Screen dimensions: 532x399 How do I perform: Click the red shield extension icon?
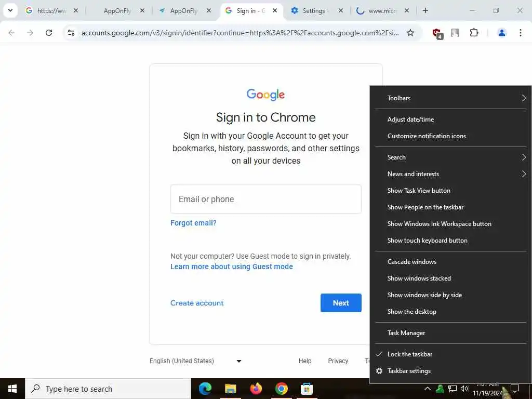tap(437, 33)
